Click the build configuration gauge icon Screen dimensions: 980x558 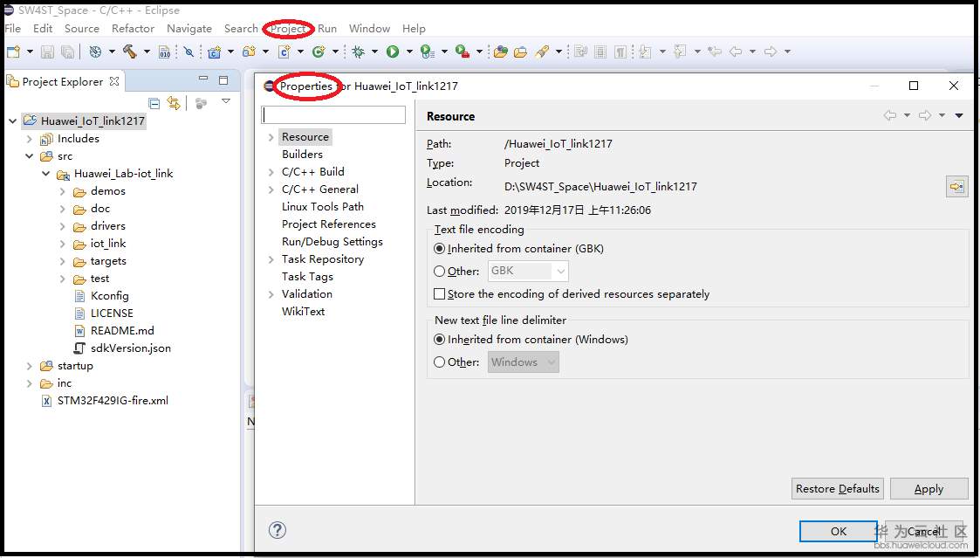click(x=95, y=52)
